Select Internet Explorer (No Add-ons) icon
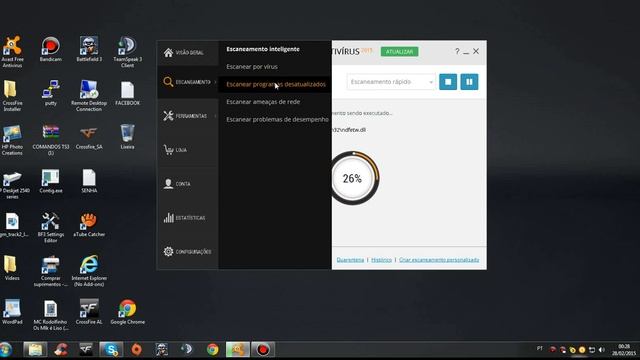Screen dimensions: 640x360 [89, 271]
